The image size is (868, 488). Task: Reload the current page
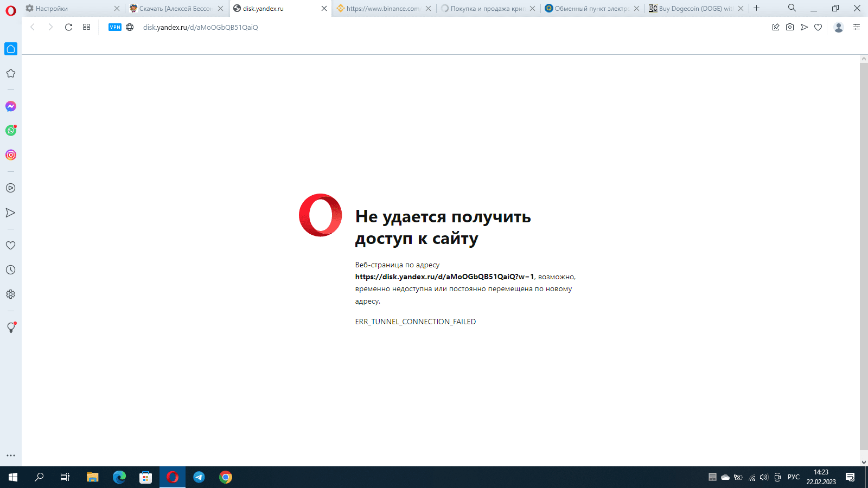point(68,27)
